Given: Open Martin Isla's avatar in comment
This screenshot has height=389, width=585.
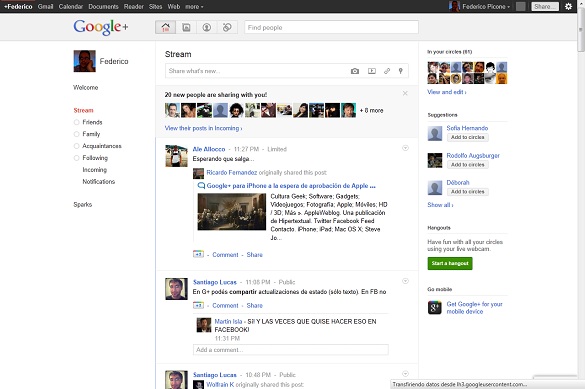Looking at the screenshot, I should click(x=204, y=325).
